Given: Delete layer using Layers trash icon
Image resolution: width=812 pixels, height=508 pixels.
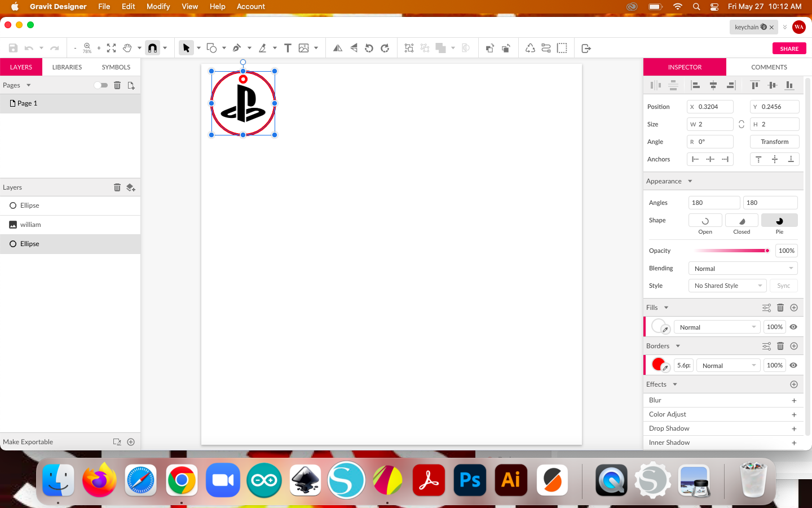Looking at the screenshot, I should click(117, 187).
